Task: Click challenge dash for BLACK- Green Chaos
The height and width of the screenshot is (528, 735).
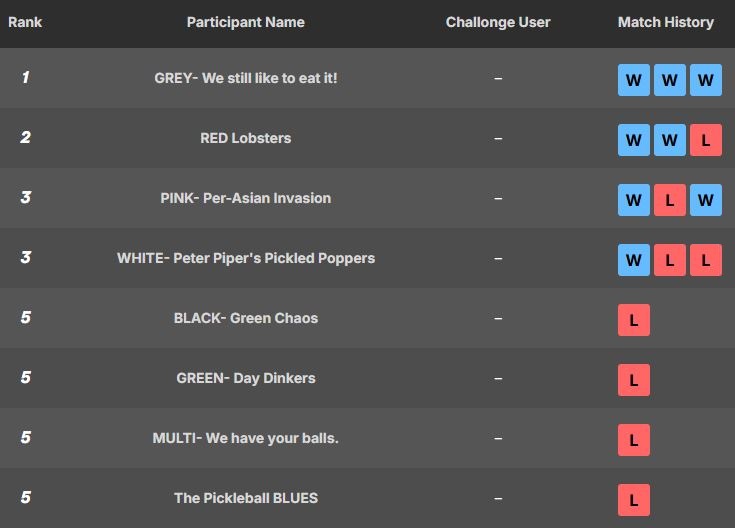Action: point(498,318)
